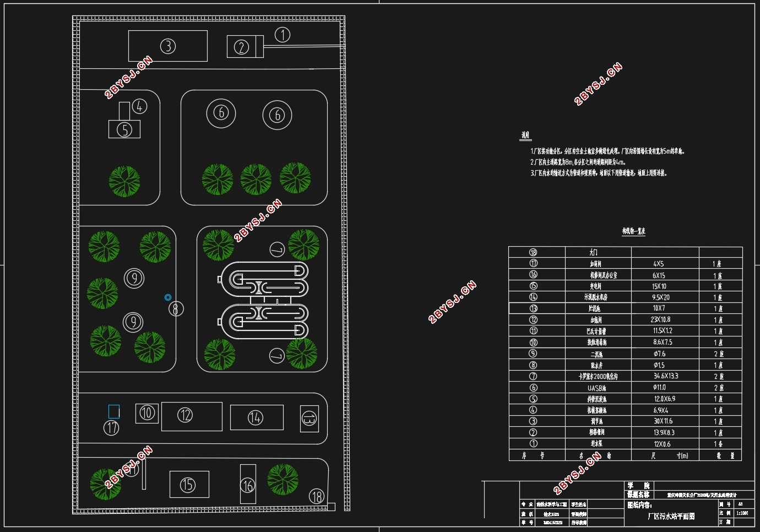Screen dimensions: 760x532
Task: Click the '4X5' dimension cell
Action: click(x=665, y=264)
